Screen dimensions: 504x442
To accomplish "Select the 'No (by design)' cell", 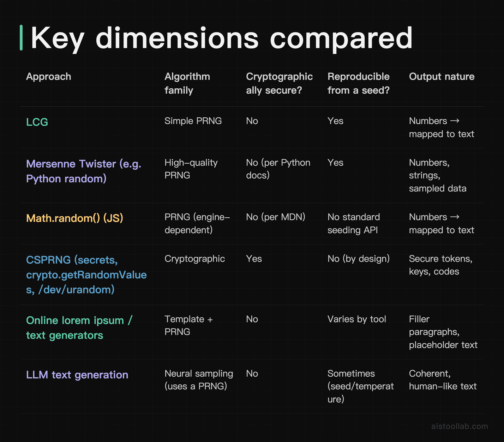I will (359, 259).
